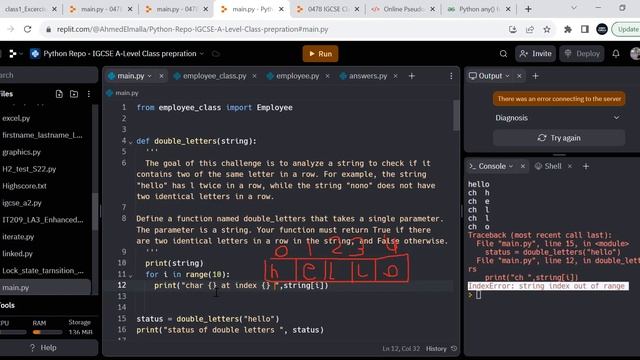Screen dimensions: 640x360
Task: Open the notifications bell
Action: (x=616, y=54)
